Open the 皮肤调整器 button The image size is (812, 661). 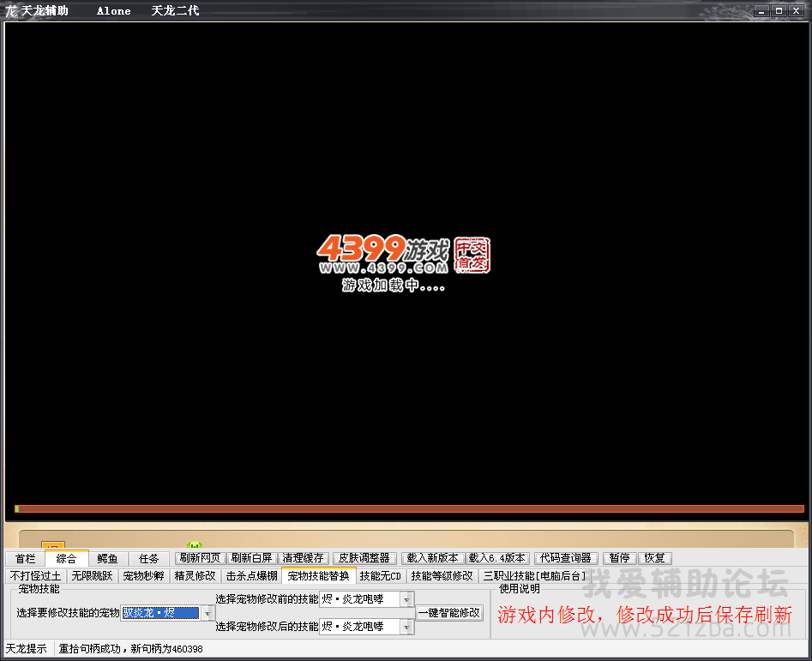pyautogui.click(x=364, y=558)
